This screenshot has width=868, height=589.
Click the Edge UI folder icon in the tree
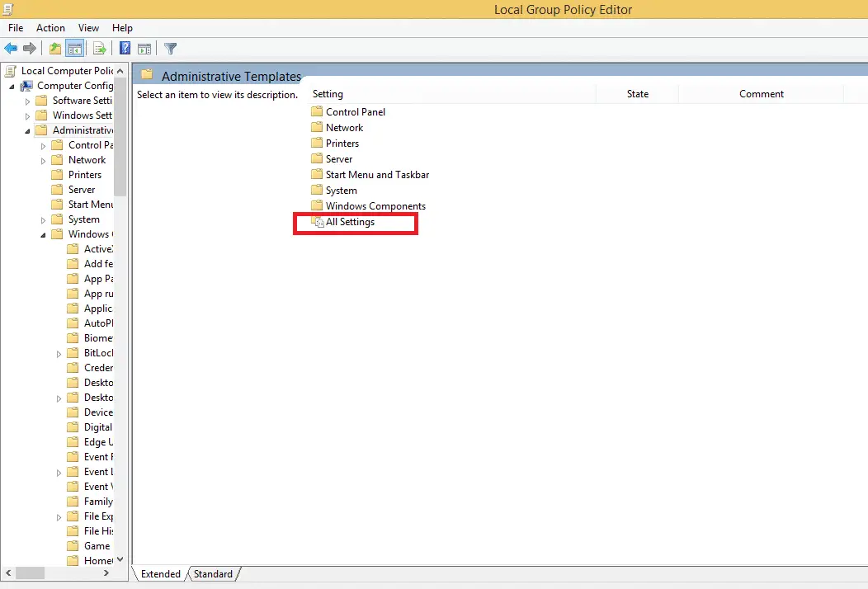(73, 442)
